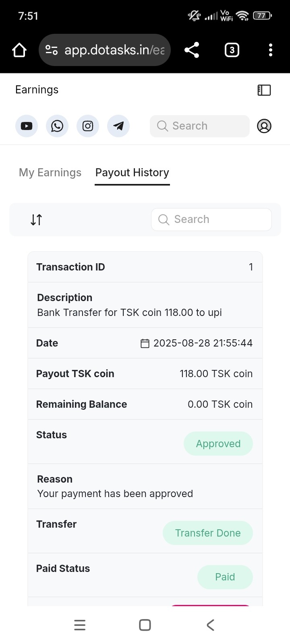This screenshot has height=644, width=290.
Task: Click the Approved status badge
Action: click(x=218, y=444)
